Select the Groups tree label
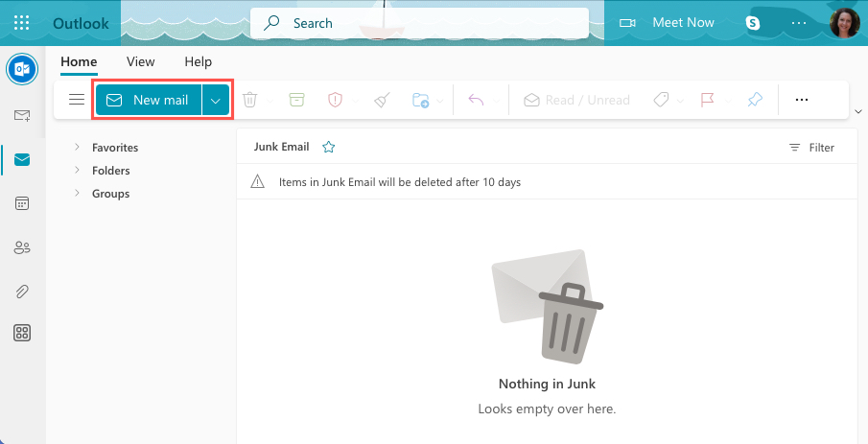 click(x=110, y=194)
